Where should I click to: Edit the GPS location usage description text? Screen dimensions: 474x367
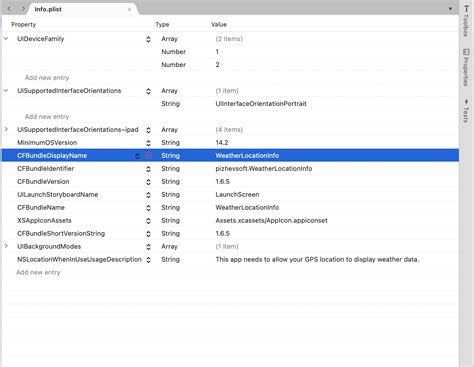317,259
